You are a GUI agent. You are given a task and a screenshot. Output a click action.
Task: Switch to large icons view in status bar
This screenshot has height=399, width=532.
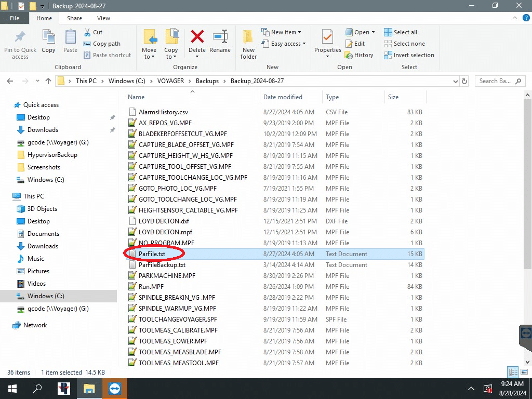point(524,372)
